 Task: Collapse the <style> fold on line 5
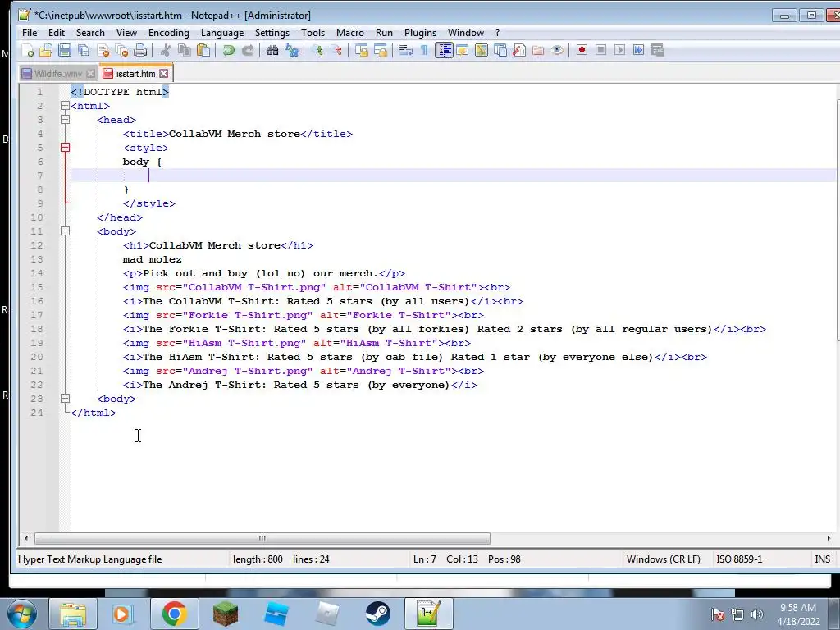tap(65, 148)
